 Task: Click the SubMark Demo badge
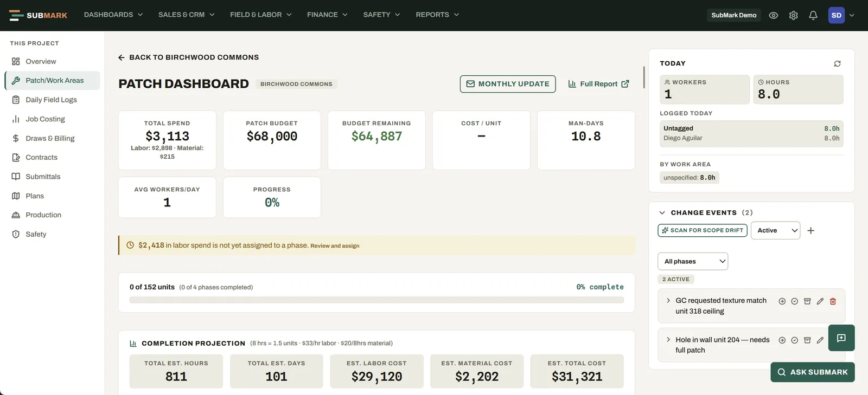(734, 15)
